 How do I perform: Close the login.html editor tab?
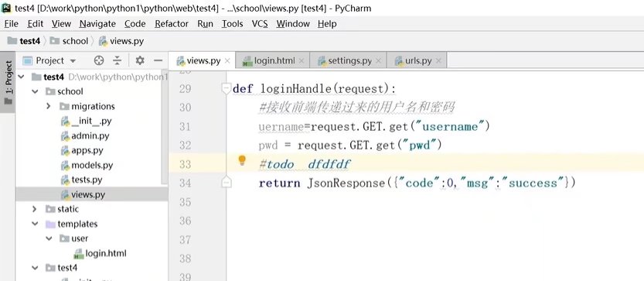tap(302, 61)
